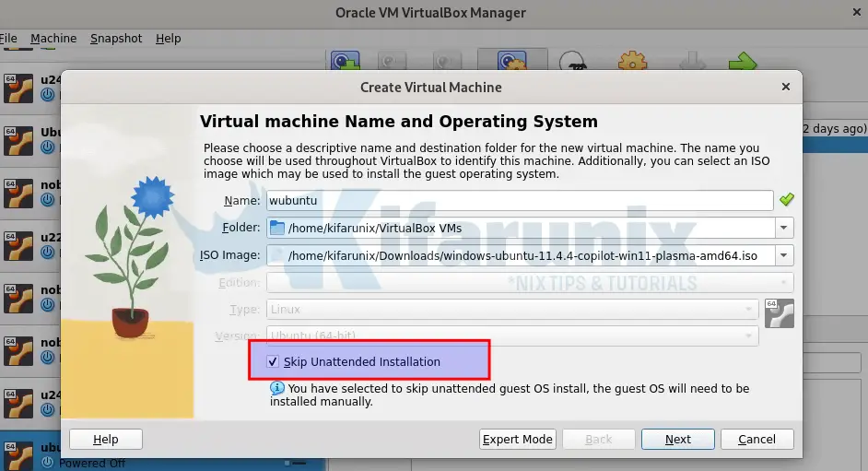Close the Oracle VM VirtualBox Manager window

tap(856, 12)
